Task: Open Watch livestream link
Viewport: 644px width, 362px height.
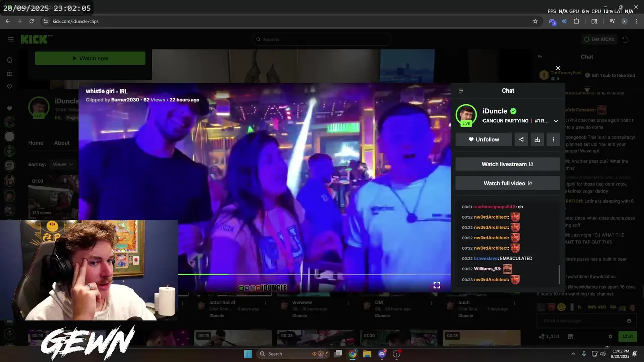Action: coord(508,164)
